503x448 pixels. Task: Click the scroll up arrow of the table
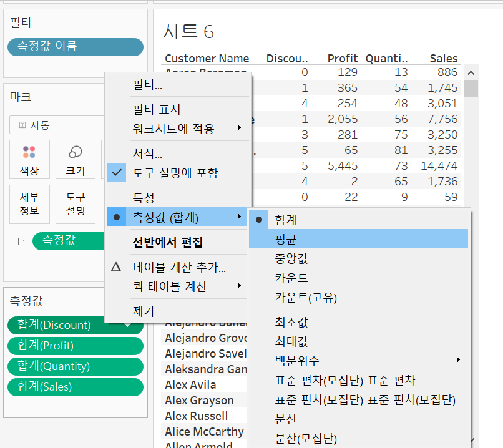click(x=471, y=73)
